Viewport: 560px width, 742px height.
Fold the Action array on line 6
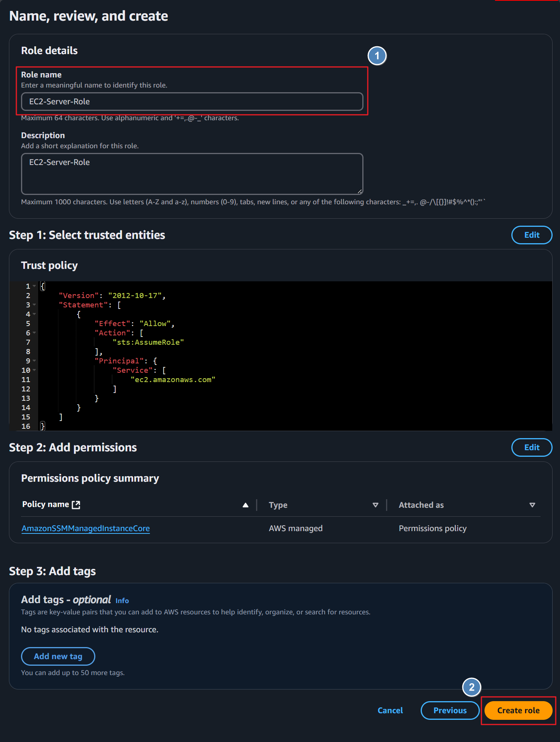(34, 333)
